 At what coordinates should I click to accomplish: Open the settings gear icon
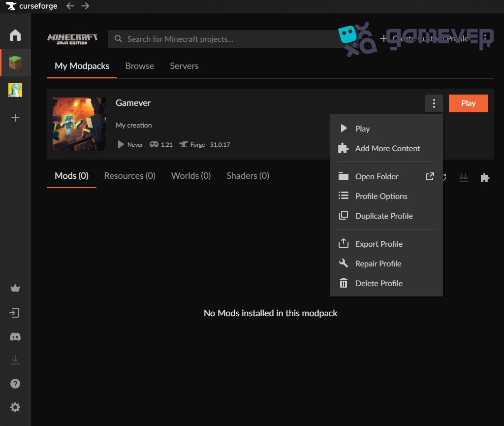click(x=15, y=407)
